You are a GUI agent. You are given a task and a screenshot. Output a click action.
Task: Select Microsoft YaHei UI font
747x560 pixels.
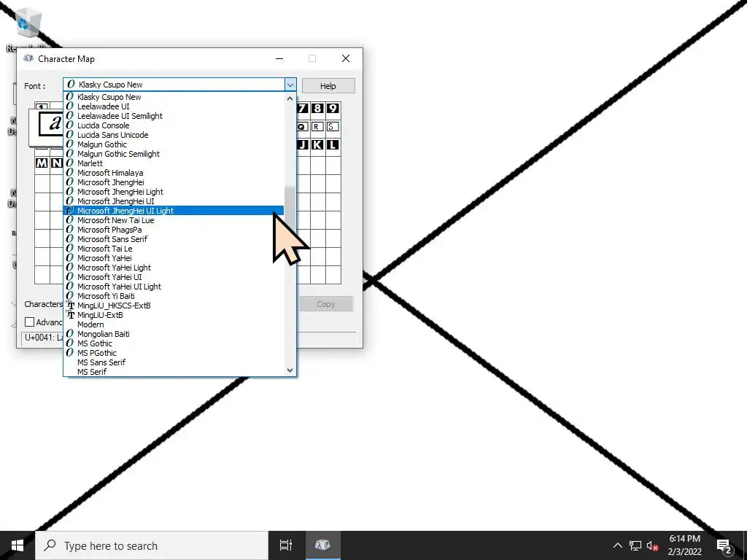click(x=174, y=277)
